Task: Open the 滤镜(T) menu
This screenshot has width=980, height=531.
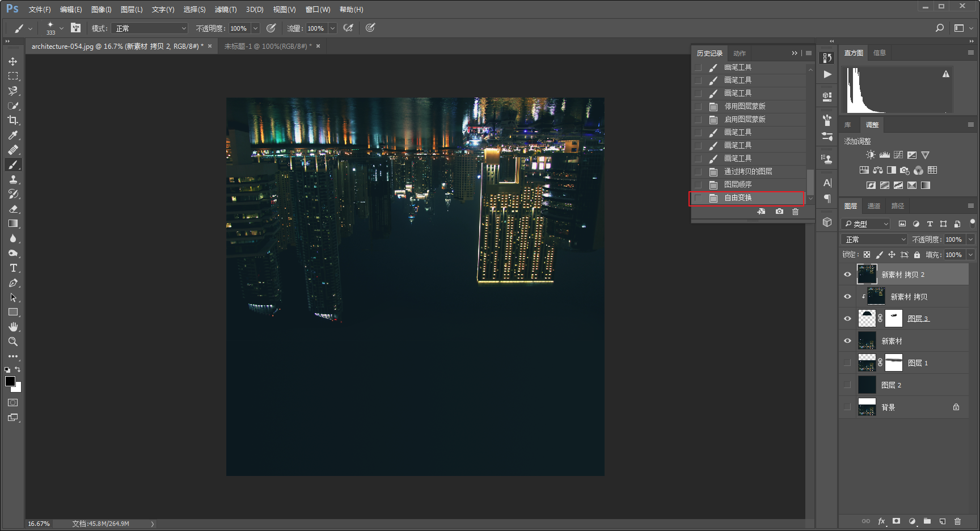Action: tap(226, 10)
